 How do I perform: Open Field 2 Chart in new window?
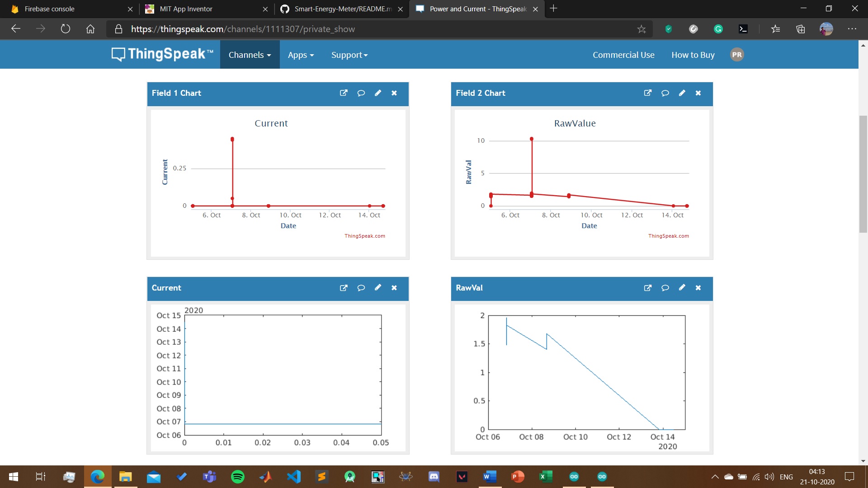(x=647, y=93)
